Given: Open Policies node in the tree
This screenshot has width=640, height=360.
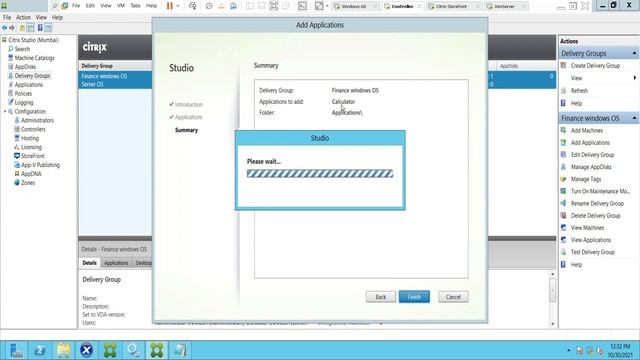Looking at the screenshot, I should [x=23, y=93].
